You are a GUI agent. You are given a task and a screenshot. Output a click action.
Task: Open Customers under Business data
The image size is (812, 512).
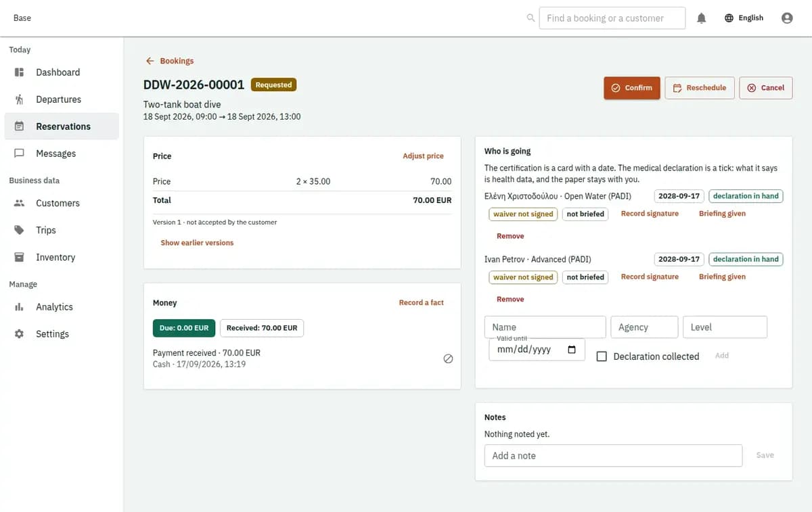pyautogui.click(x=62, y=203)
